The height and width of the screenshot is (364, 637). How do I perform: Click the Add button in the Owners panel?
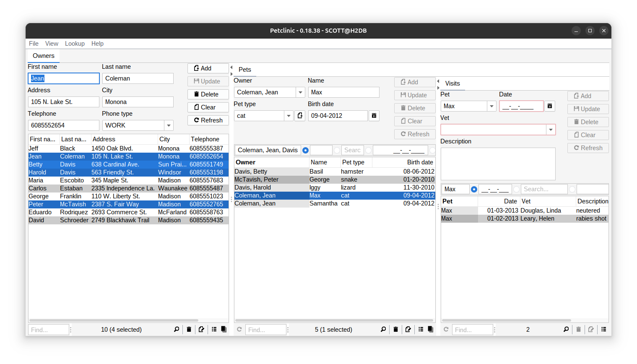pos(208,68)
